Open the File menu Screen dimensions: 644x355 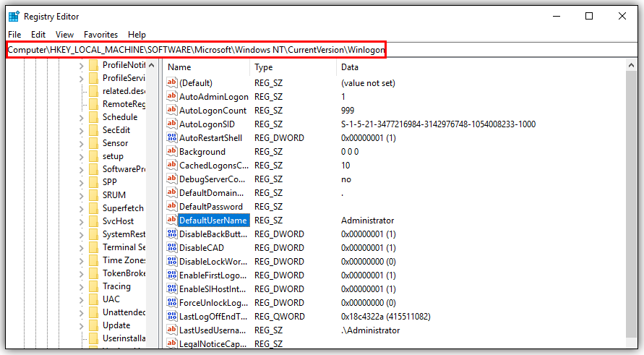click(x=14, y=35)
